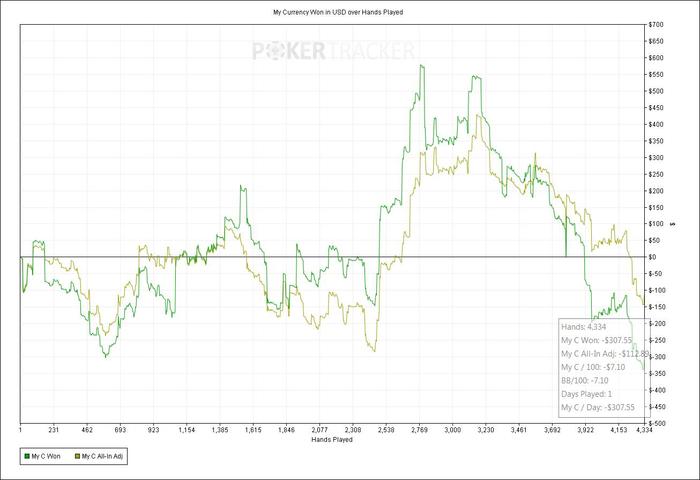700x480 pixels.
Task: Click the 693 x-axis tick label
Action: 120,430
